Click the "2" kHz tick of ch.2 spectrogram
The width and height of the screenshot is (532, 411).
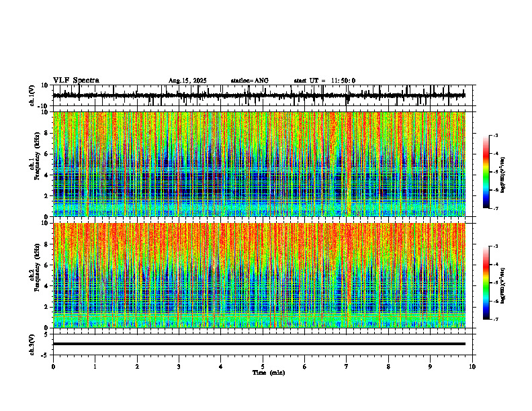(46, 307)
